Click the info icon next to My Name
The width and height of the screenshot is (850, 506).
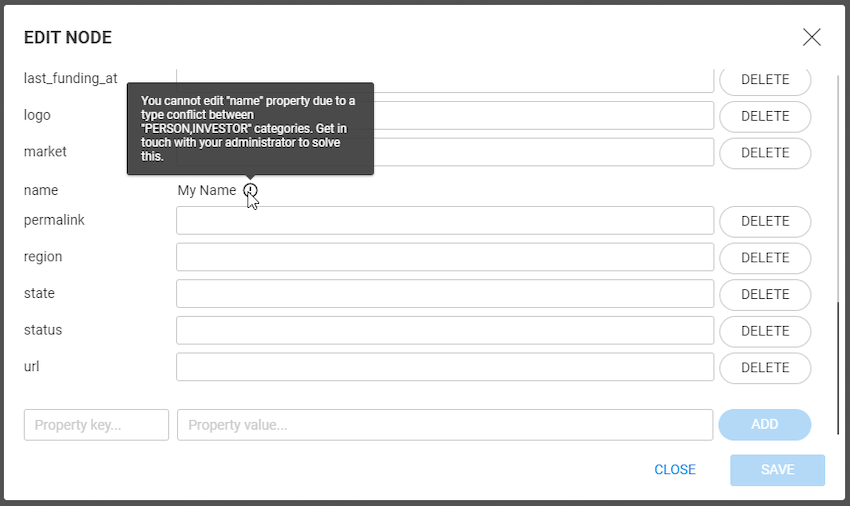250,190
